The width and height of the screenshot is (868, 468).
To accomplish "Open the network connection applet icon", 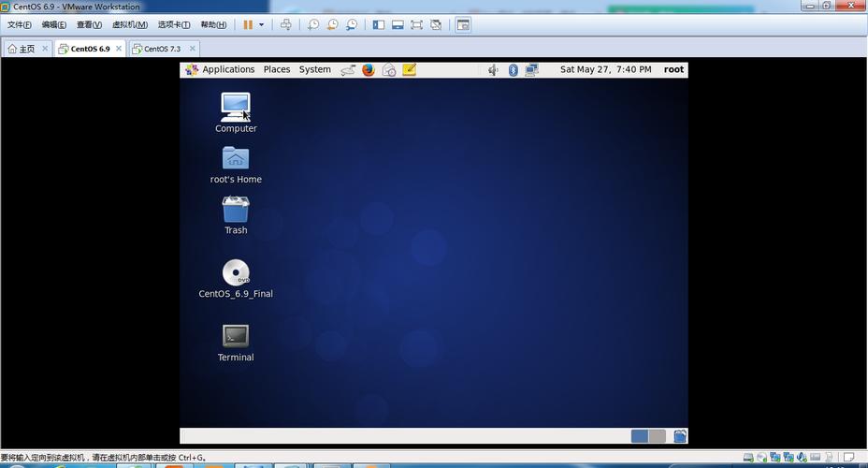I will [531, 70].
